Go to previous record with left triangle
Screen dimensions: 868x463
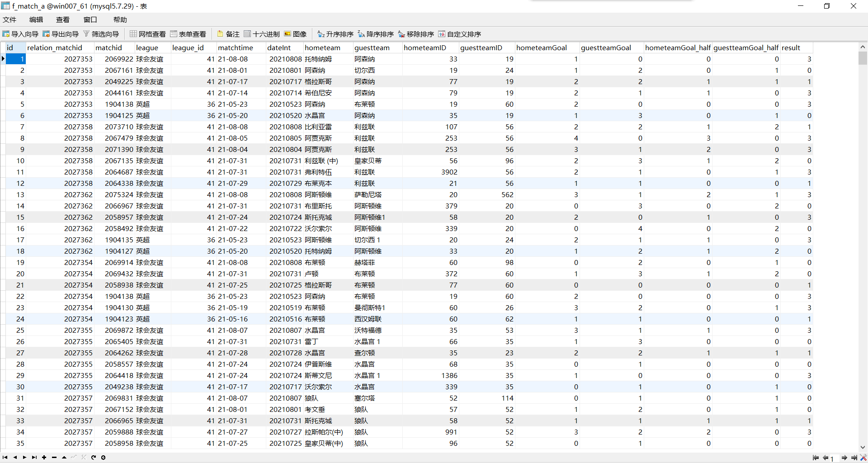click(x=15, y=457)
